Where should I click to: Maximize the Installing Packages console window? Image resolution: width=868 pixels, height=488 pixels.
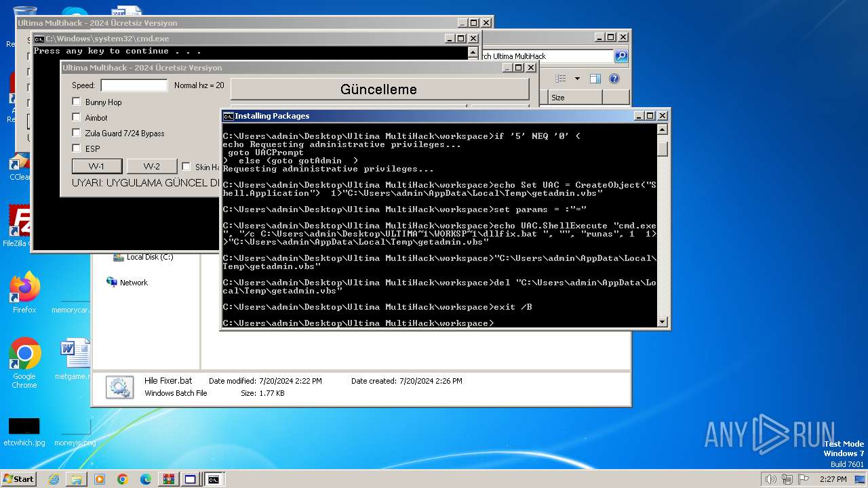pos(650,116)
